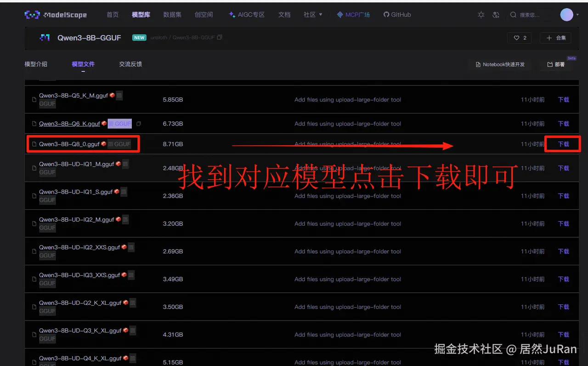Go to 首页 in the top navigation
The image size is (588, 366).
[113, 15]
